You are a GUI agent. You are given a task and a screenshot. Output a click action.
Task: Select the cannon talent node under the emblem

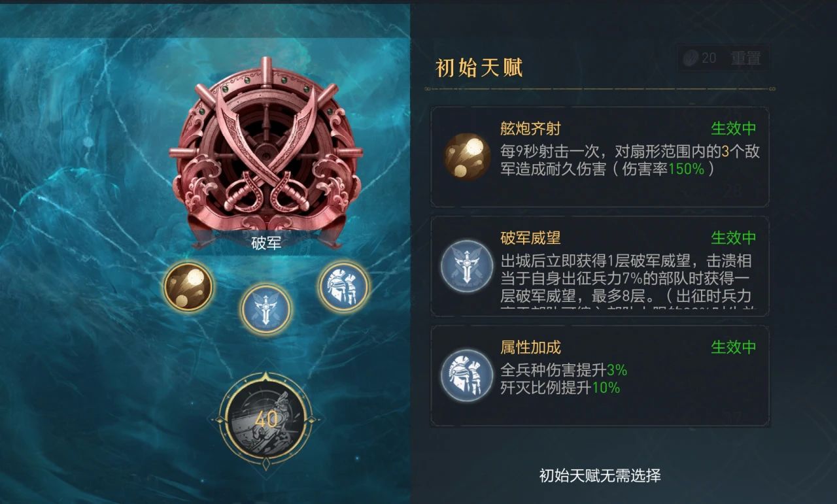[188, 286]
